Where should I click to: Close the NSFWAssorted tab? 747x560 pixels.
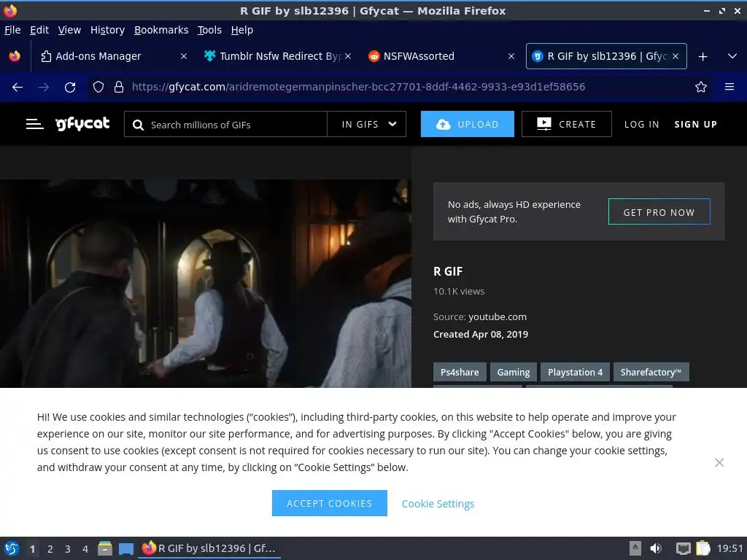511,56
